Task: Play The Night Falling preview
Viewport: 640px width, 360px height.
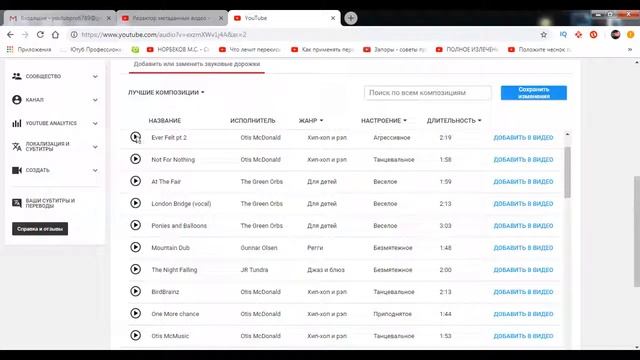Action: (135, 269)
